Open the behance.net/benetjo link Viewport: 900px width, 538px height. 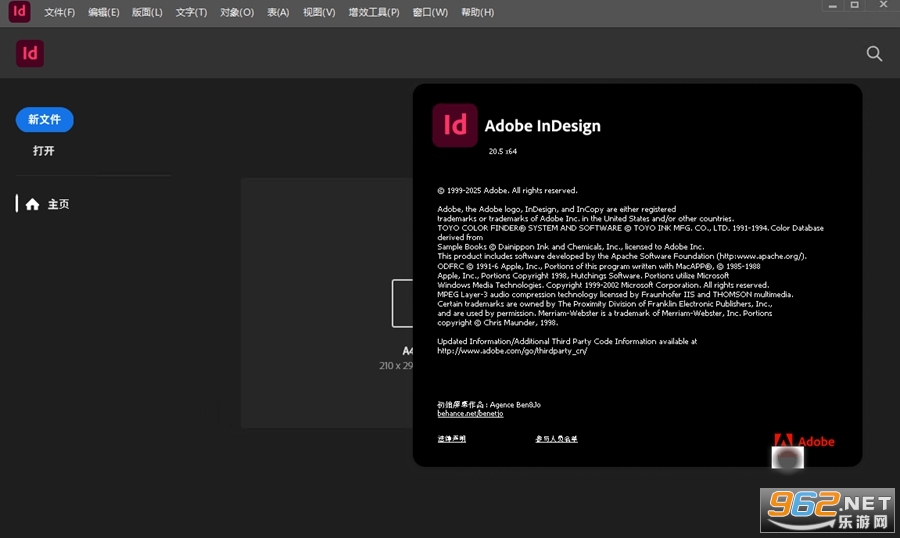click(470, 413)
